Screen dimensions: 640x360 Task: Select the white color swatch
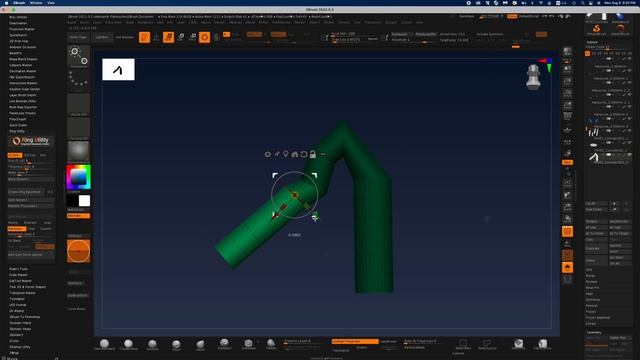tap(84, 201)
